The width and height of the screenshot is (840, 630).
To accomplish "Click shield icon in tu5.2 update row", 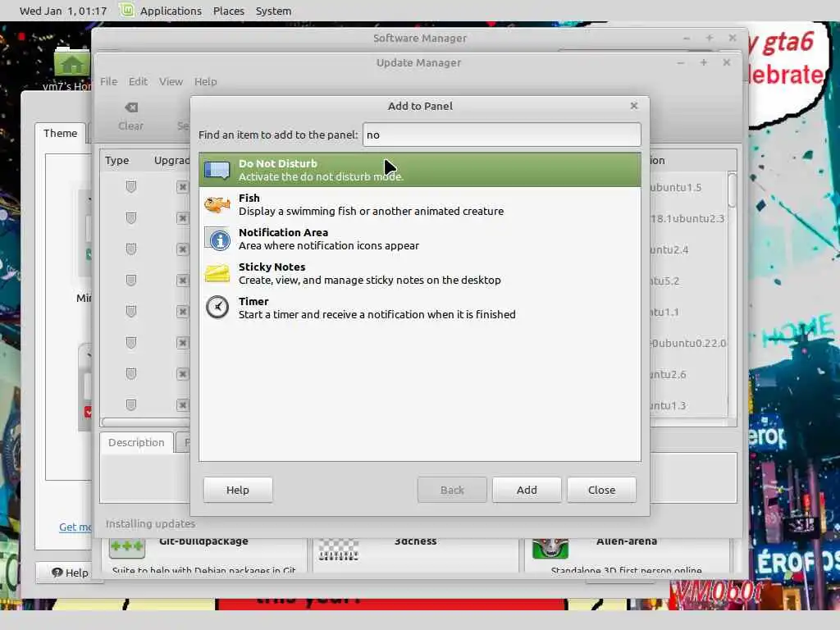I will tap(130, 281).
